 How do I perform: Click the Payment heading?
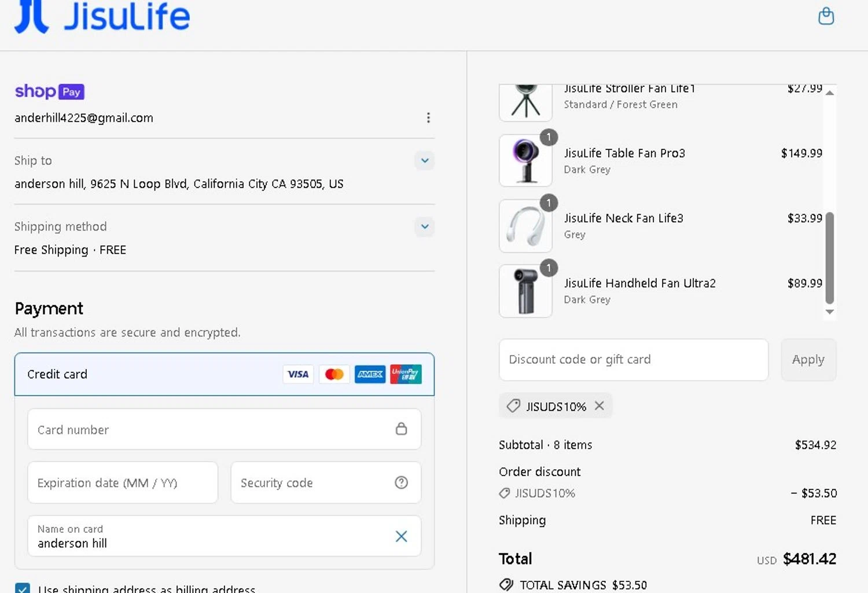(x=49, y=309)
